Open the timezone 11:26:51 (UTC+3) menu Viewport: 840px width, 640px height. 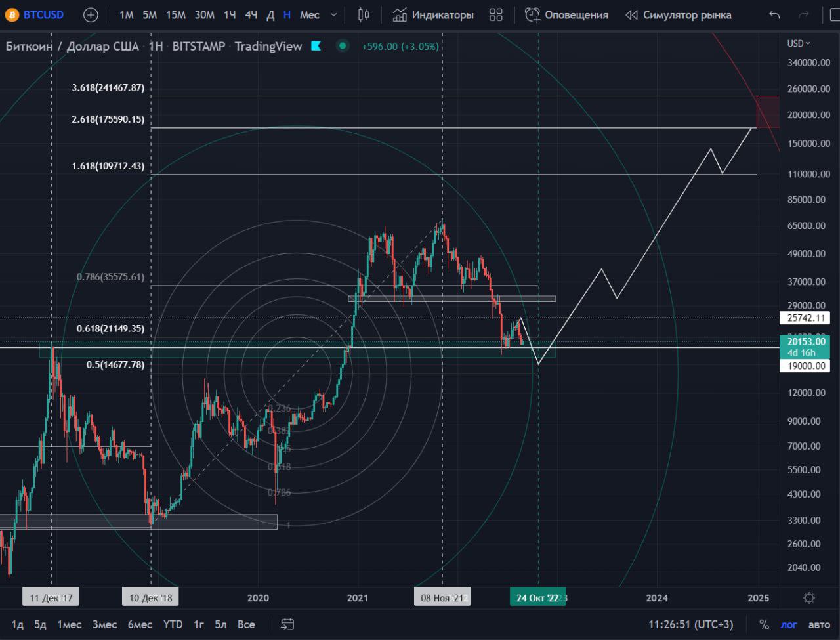click(x=690, y=624)
